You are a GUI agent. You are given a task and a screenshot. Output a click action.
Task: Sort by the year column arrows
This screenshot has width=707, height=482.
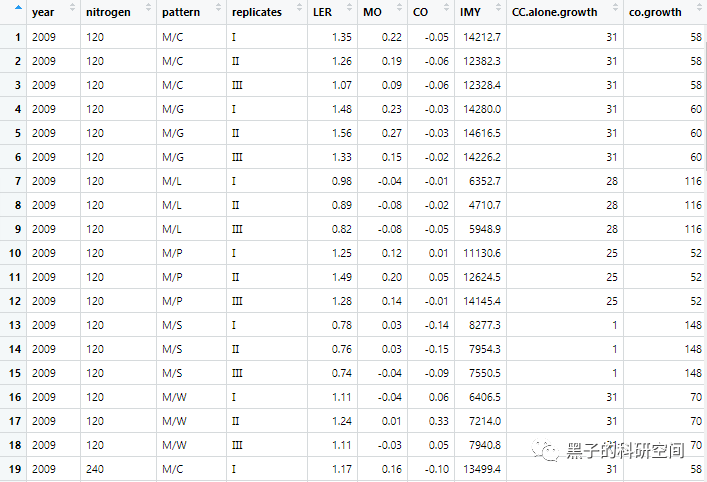73,7
